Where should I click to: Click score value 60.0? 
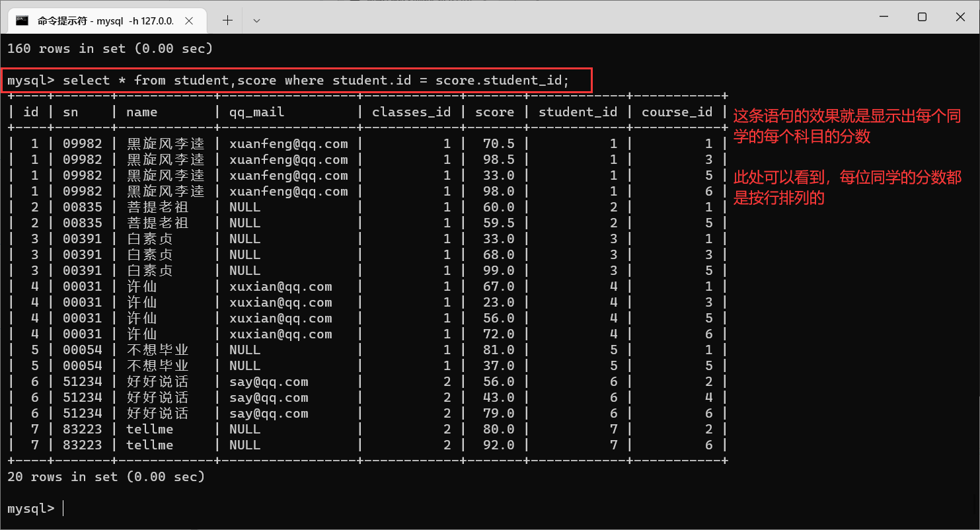tap(498, 208)
